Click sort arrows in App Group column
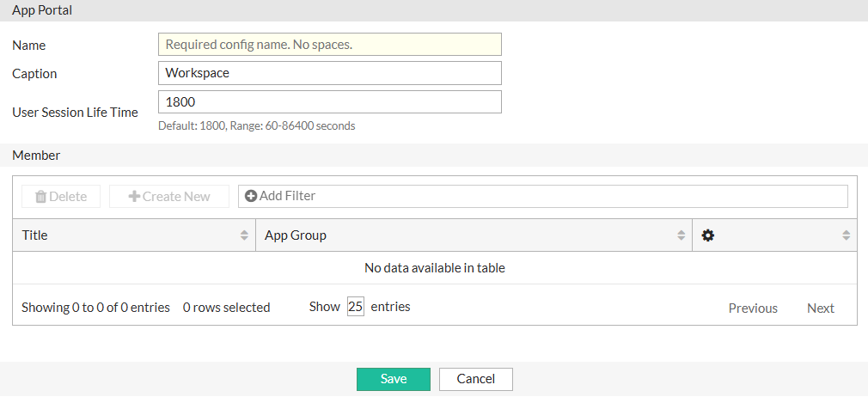The width and height of the screenshot is (868, 397). coord(681,235)
